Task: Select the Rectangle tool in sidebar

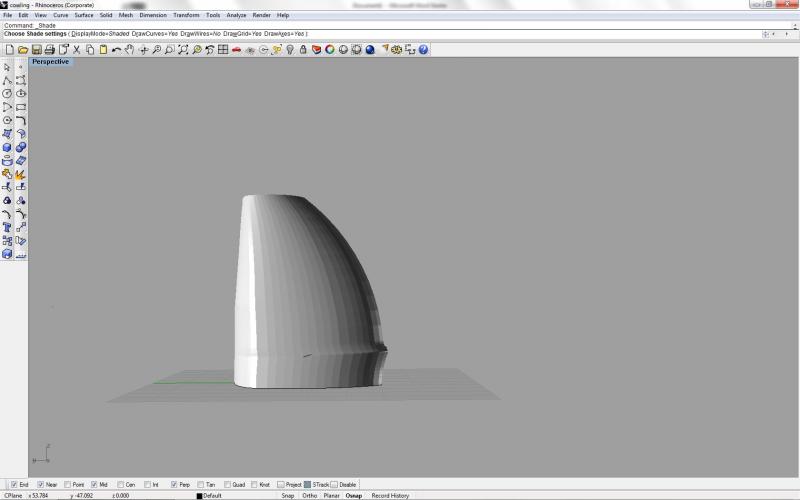Action: point(20,107)
